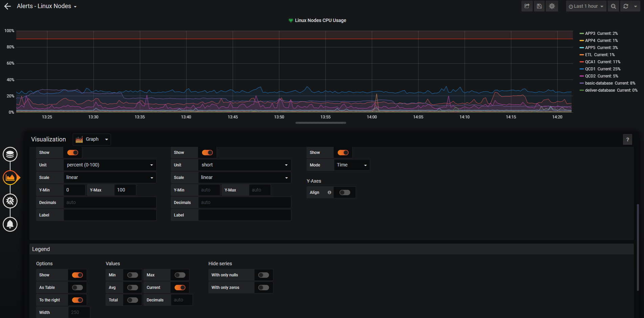Click the help question mark button
Viewport: 644px width, 318px height.
[x=627, y=139]
